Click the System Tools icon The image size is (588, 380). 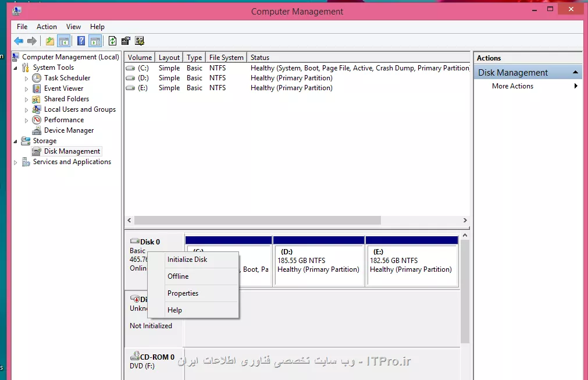coord(26,68)
